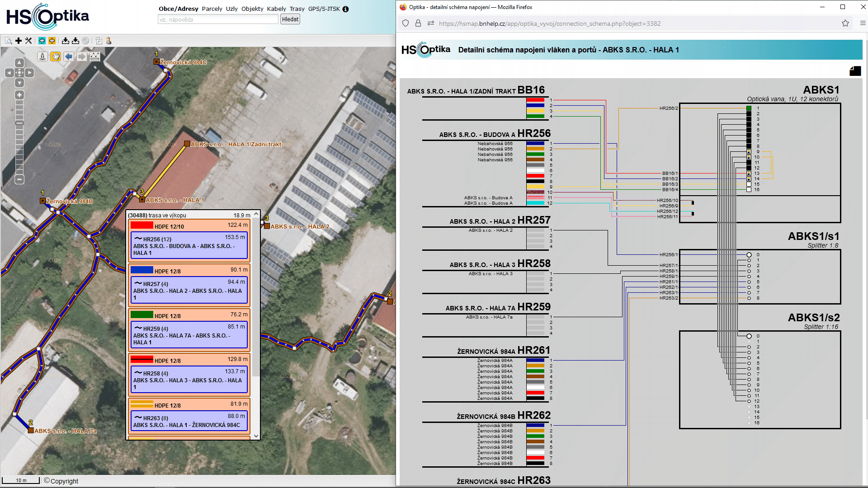Click the ABKS s.r.o. - HALA 7a marker

point(31,431)
